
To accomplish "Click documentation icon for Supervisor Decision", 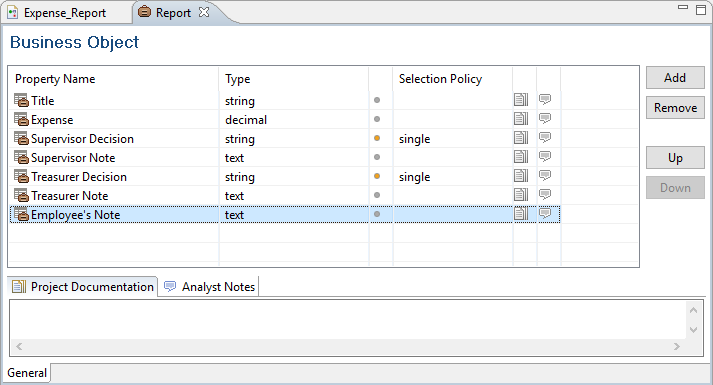I will tap(521, 138).
